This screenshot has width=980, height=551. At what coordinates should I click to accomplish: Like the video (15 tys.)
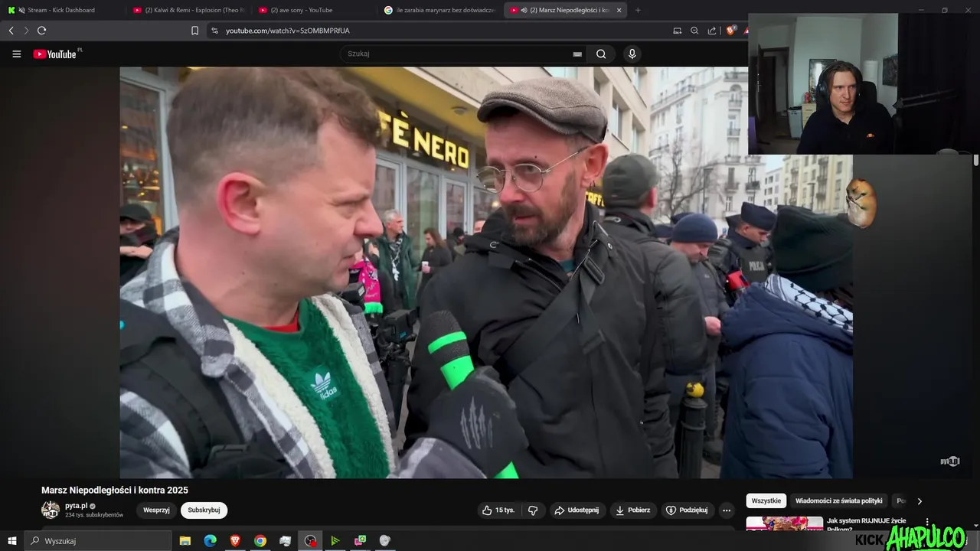498,510
